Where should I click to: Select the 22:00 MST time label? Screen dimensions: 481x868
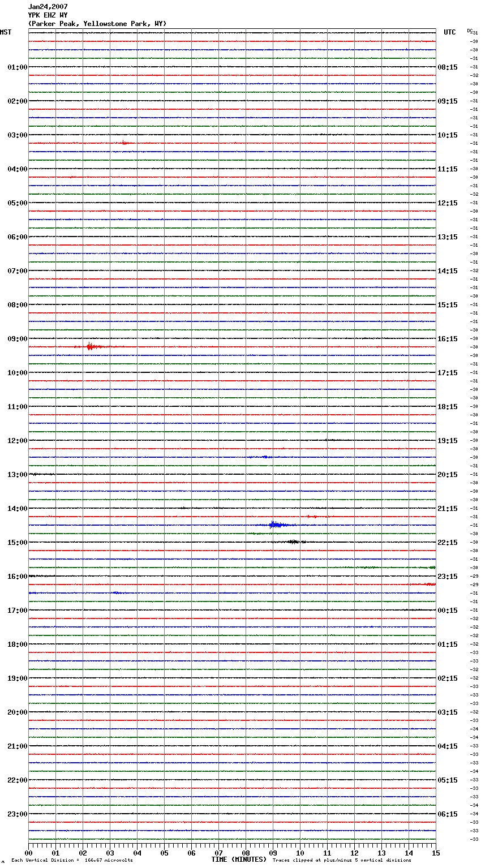pos(18,780)
